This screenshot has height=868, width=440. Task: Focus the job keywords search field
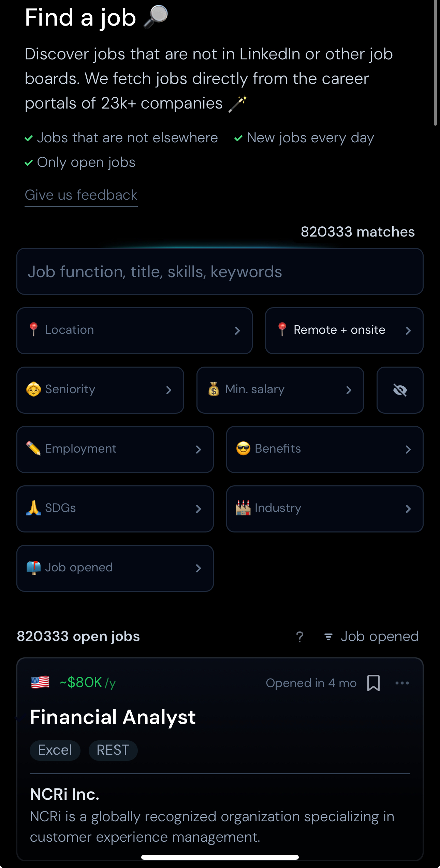coord(220,272)
